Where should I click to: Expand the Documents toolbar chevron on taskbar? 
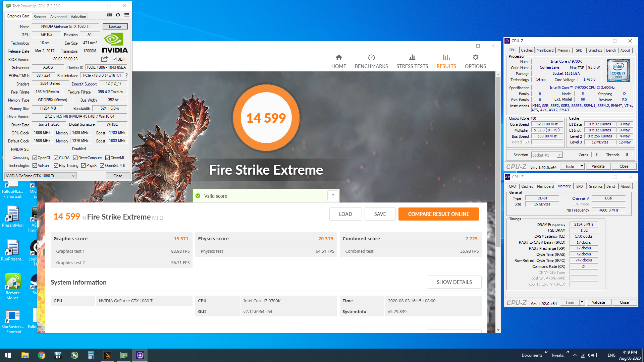546,352
